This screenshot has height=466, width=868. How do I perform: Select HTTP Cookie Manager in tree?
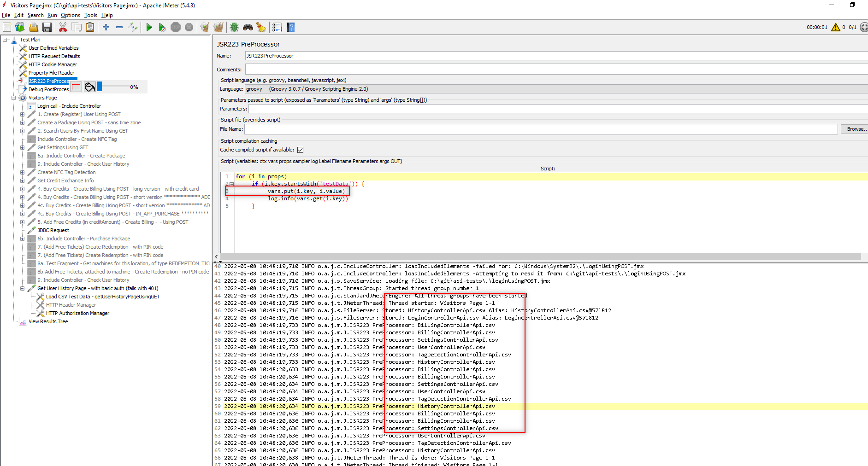(x=53, y=64)
